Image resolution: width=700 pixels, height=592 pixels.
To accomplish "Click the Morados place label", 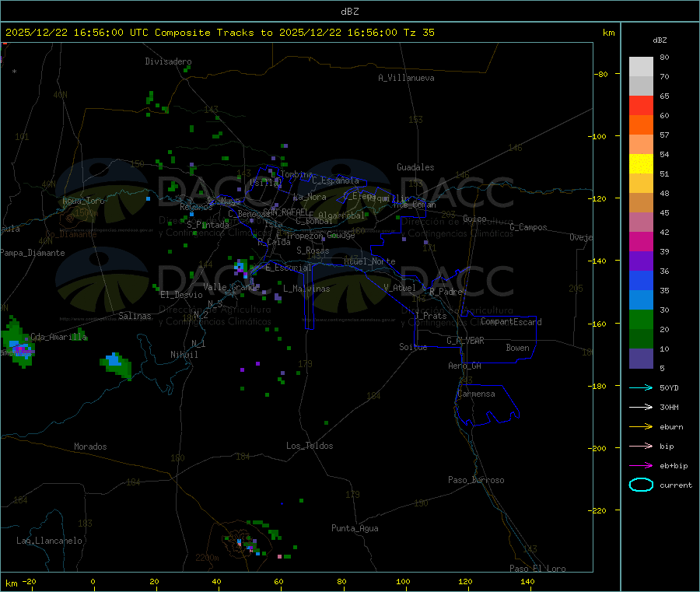I will [x=91, y=447].
